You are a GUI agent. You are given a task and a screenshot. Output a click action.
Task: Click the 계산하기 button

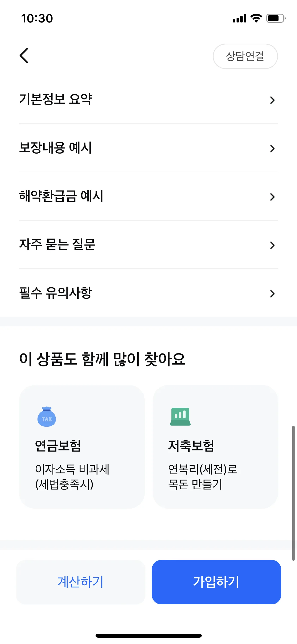click(81, 582)
